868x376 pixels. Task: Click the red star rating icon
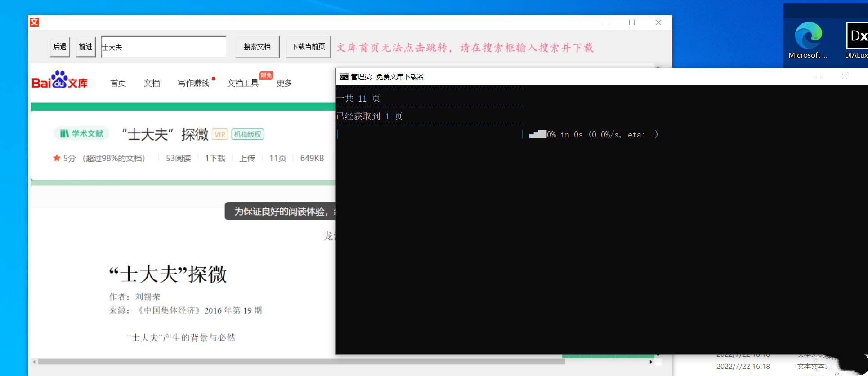(57, 158)
